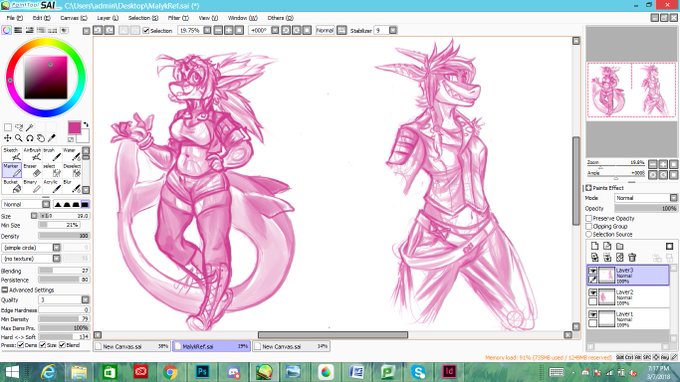Create a new layer folder
This screenshot has width=680, height=382.
(620, 246)
